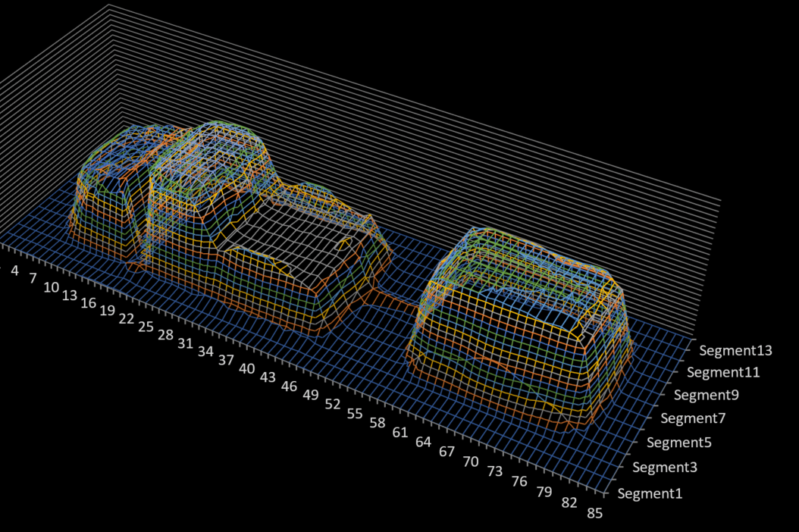Pick the "Segment13" series label
Image resolution: width=799 pixels, height=532 pixels.
[736, 350]
